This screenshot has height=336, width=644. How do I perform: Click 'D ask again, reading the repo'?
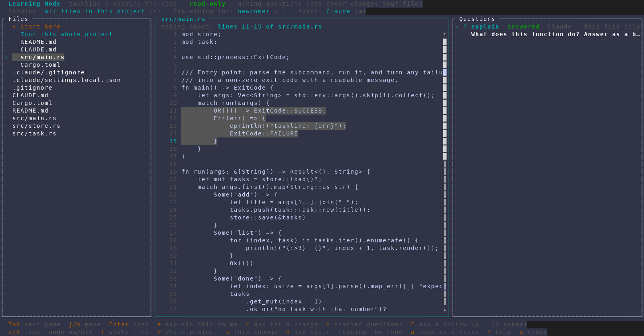(x=344, y=332)
